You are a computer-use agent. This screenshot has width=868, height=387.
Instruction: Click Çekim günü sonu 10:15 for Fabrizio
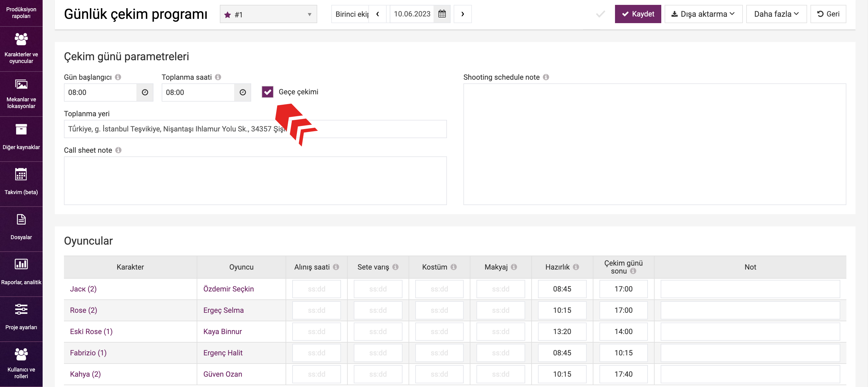(623, 352)
